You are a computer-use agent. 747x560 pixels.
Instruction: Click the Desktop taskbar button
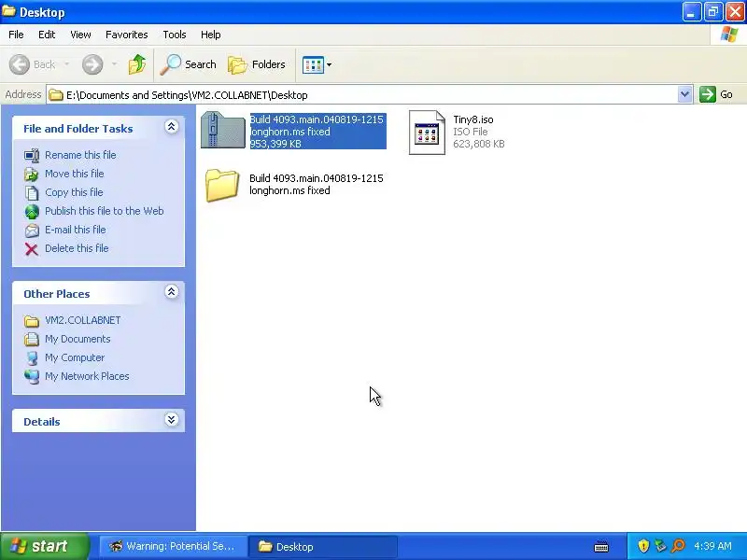322,547
